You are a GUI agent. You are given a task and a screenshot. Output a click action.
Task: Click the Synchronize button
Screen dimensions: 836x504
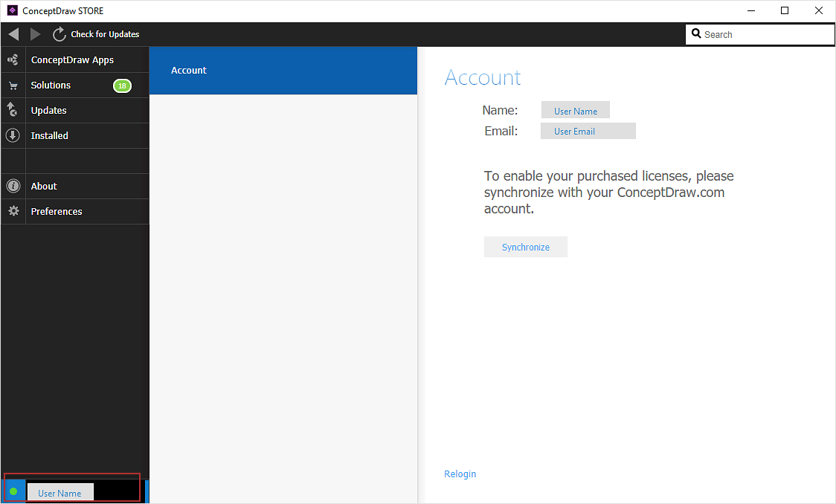tap(526, 247)
